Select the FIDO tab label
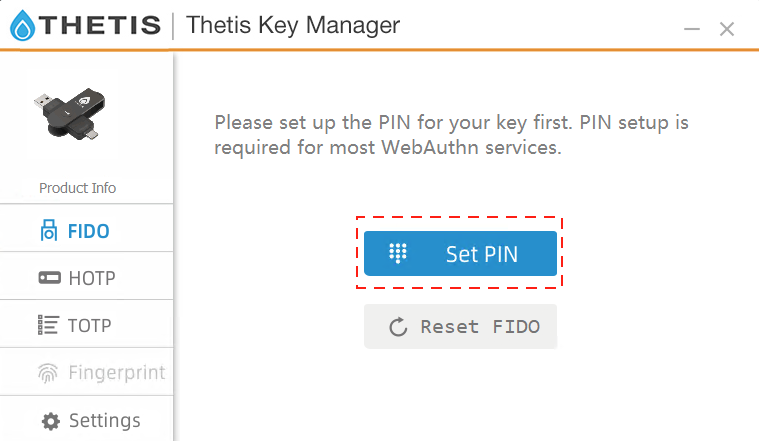The height and width of the screenshot is (441, 759). tap(88, 232)
